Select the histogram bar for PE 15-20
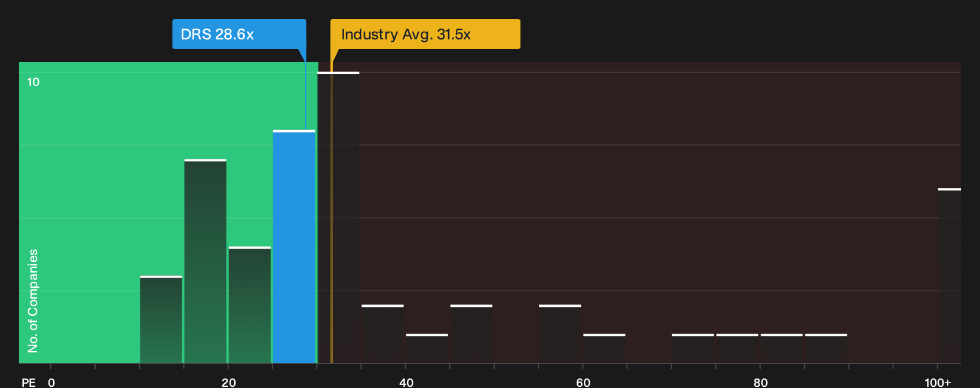This screenshot has width=980, height=388. 206,261
